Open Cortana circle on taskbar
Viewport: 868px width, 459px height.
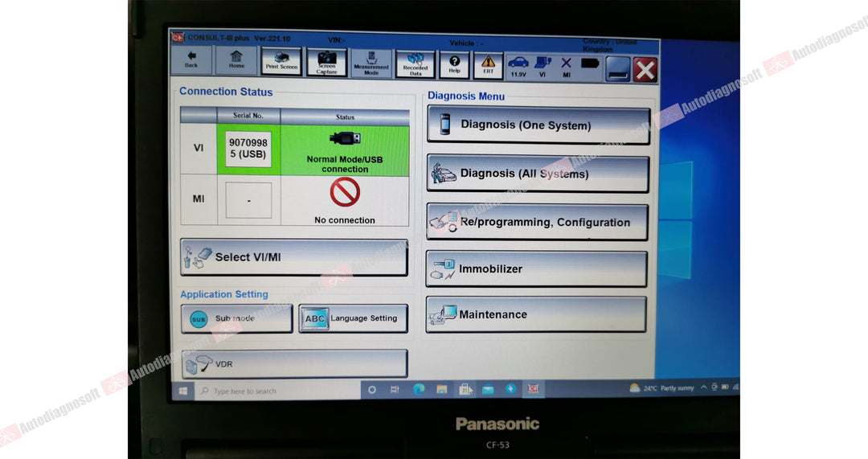coord(372,390)
